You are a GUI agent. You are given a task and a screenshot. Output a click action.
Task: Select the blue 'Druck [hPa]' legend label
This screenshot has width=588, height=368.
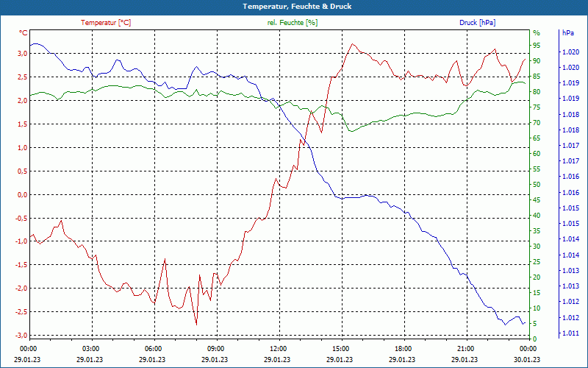pos(477,23)
